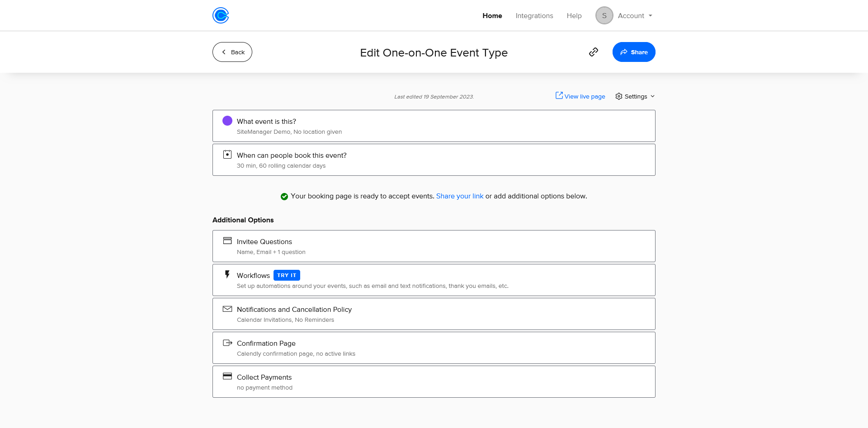Screen dimensions: 868x428
Task: Expand the Collect Payments section
Action: click(434, 381)
